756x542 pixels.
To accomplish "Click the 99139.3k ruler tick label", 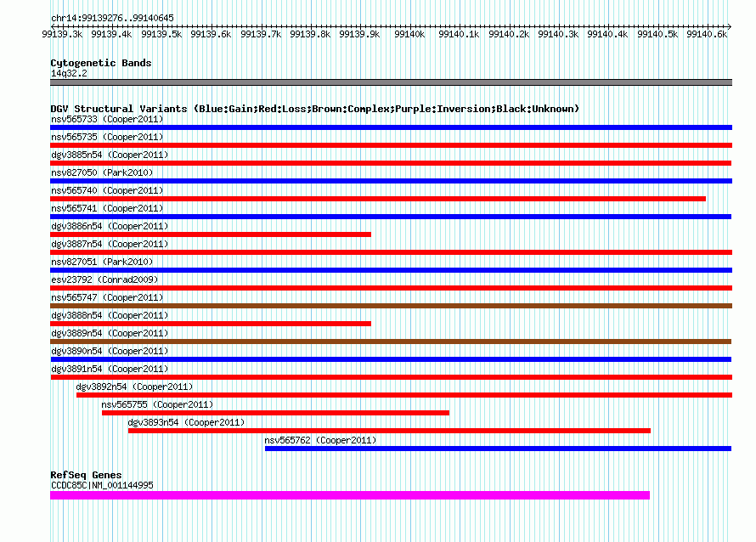I will click(62, 34).
